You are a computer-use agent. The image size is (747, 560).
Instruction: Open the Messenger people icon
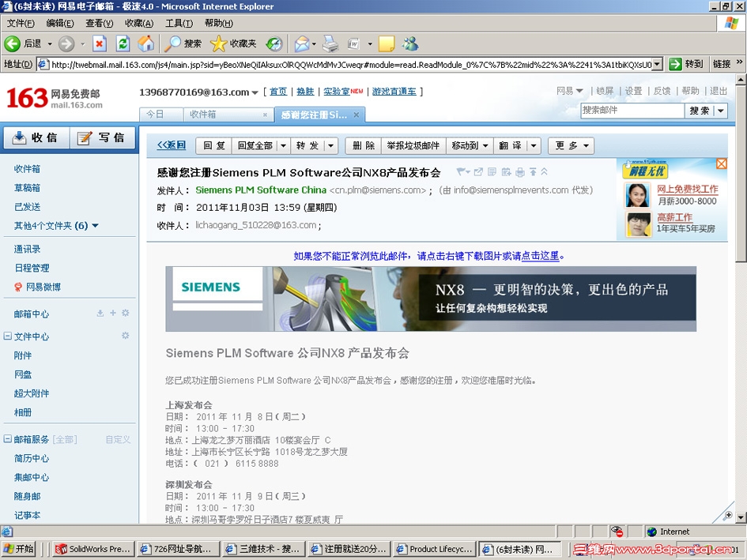[410, 43]
